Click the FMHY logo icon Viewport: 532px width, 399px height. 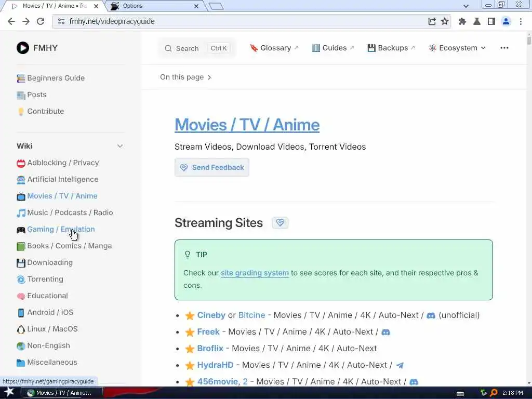click(x=23, y=48)
